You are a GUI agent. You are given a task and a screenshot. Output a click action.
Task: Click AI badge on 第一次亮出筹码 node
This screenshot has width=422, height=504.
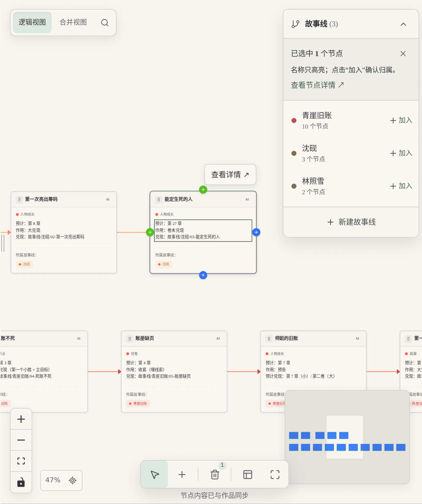click(x=108, y=199)
